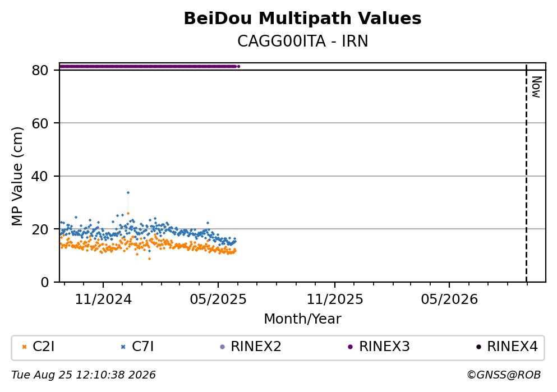Click the 'RINEX4' legend label

(512, 346)
